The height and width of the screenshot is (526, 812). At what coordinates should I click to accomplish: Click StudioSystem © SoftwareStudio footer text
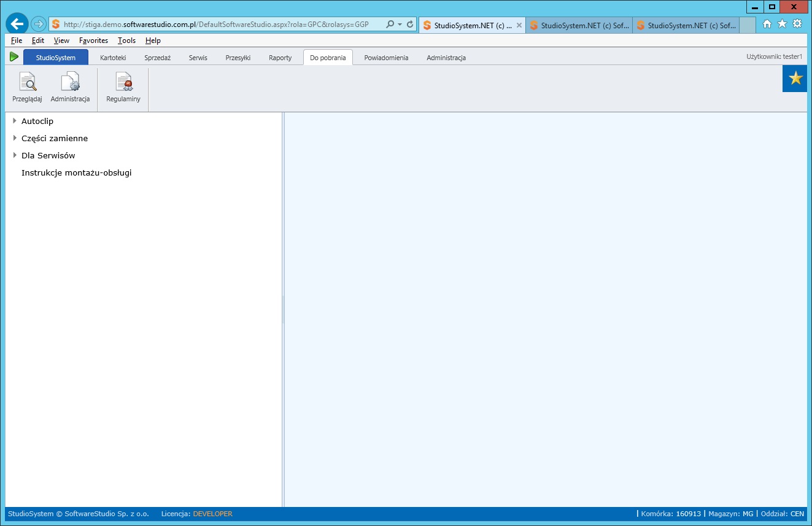click(x=78, y=514)
